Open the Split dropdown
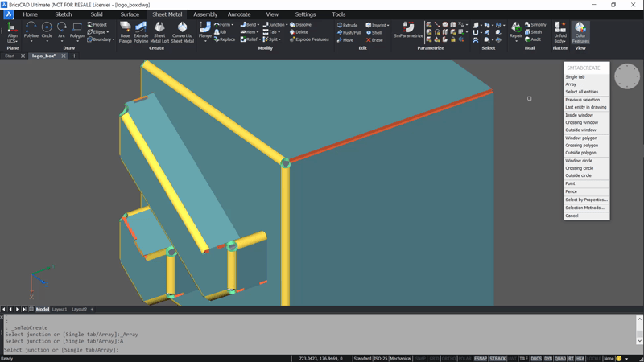The height and width of the screenshot is (362, 644). [280, 39]
